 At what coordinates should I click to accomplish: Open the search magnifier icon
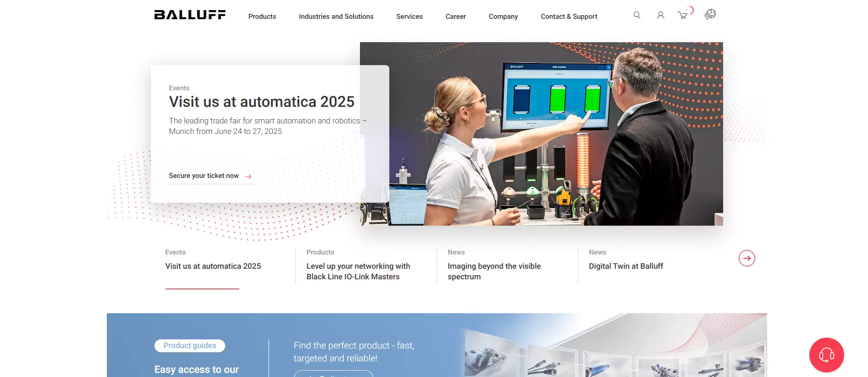637,15
